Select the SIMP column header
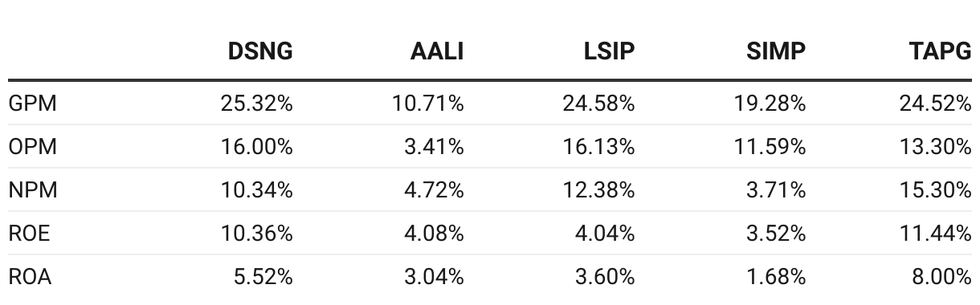This screenshot has width=980, height=305. tap(778, 51)
